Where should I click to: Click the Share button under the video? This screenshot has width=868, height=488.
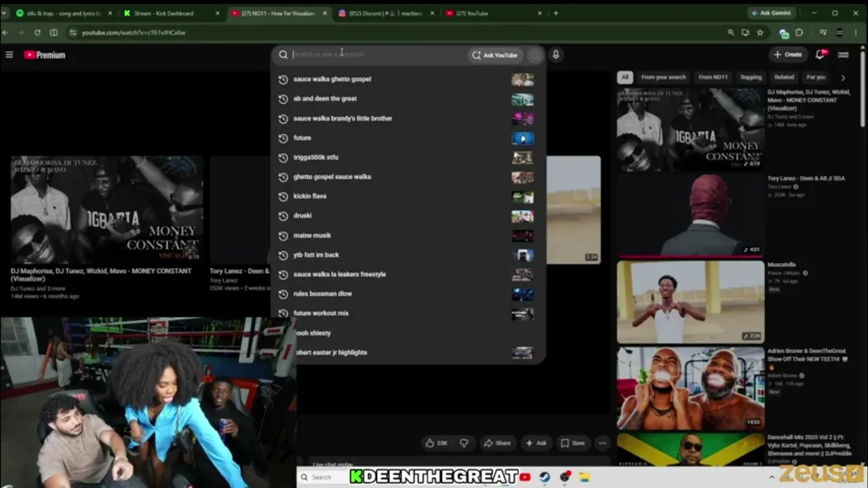point(497,443)
